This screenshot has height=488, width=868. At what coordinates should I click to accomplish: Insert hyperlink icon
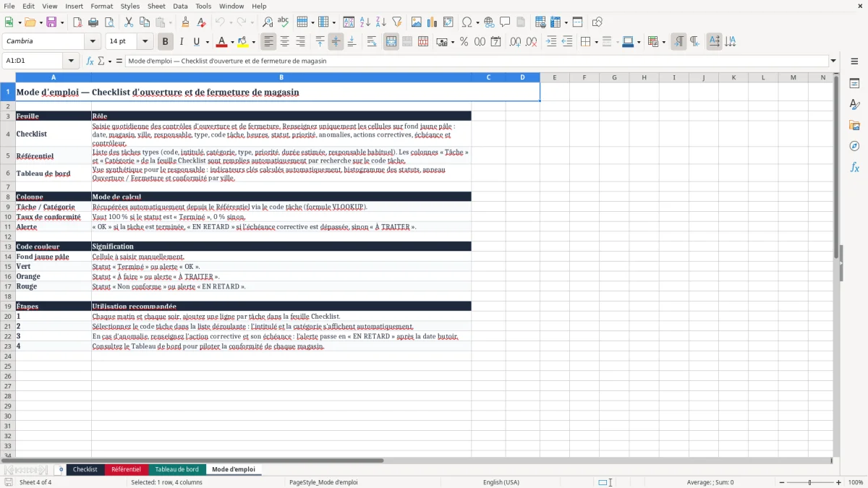[x=489, y=22]
